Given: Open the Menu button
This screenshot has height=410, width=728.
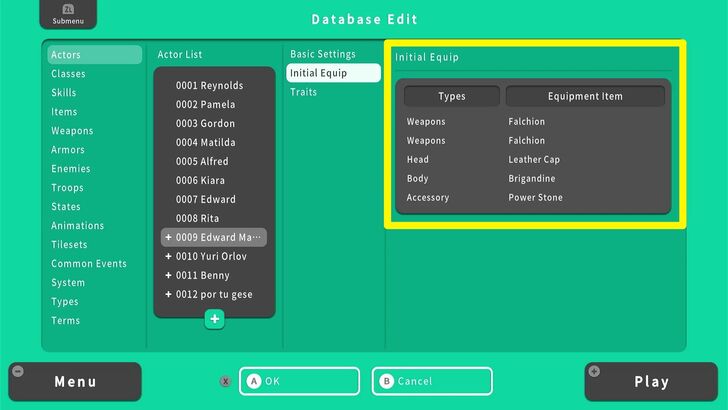Looking at the screenshot, I should pos(75,382).
